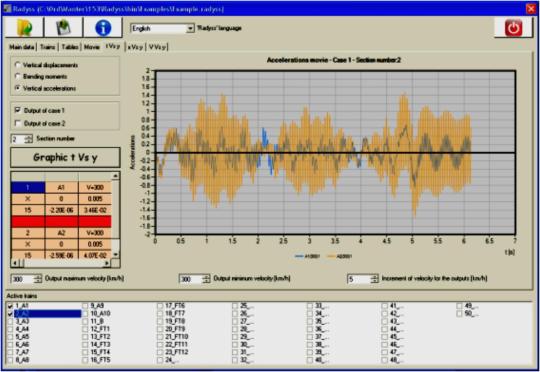Check active train 19_FT8
Screen dimensions: 540x372
160,321
